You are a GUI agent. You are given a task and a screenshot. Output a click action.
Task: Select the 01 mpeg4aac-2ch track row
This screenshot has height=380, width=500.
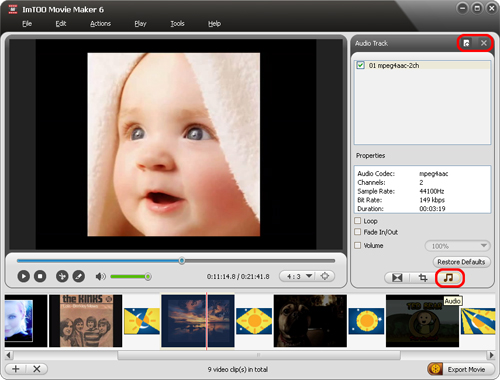tap(423, 65)
